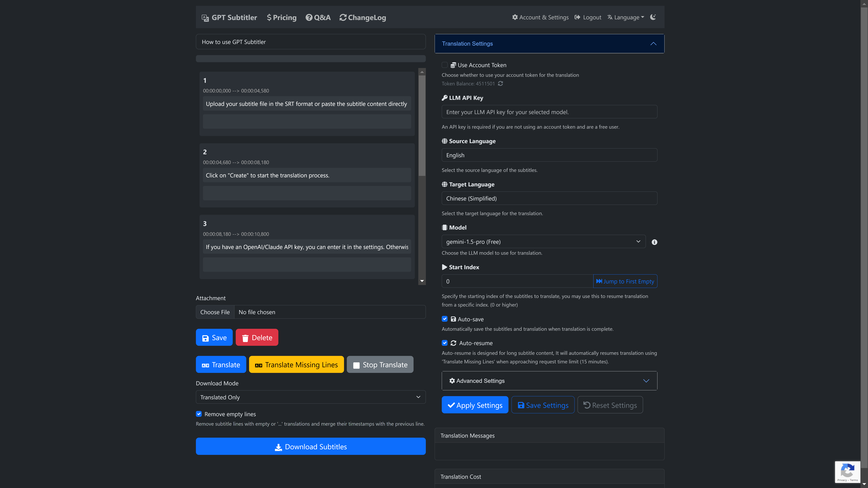Expand the Advanced Settings section

[549, 381]
